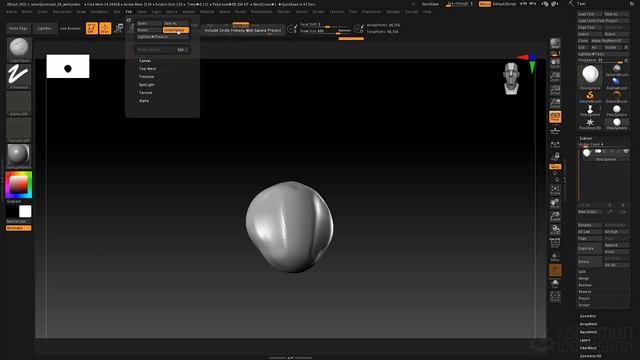Image resolution: width=640 pixels, height=360 pixels.
Task: Select Canvas in the File menu
Action: coord(145,61)
